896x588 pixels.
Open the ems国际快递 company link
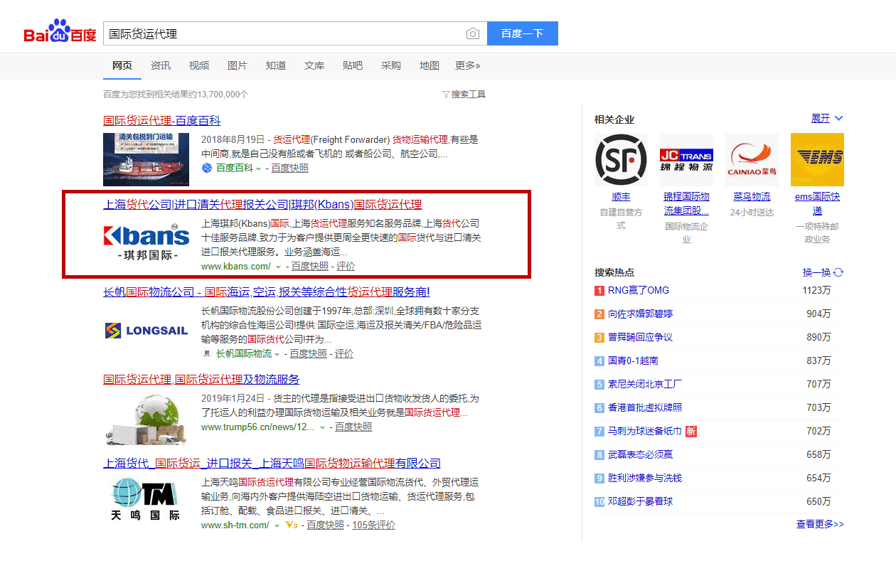pos(817,203)
